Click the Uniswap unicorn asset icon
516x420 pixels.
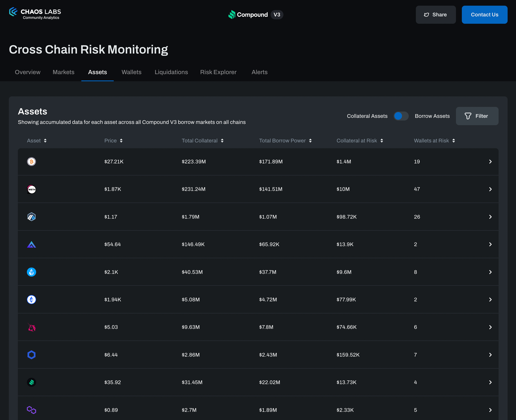31,327
